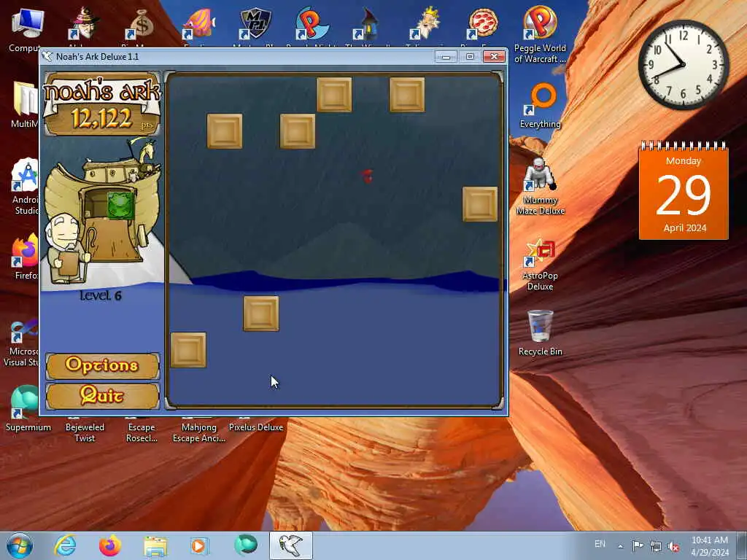Open the money bag Big Money shortcut
Viewport: 747px width, 560px height.
141,25
